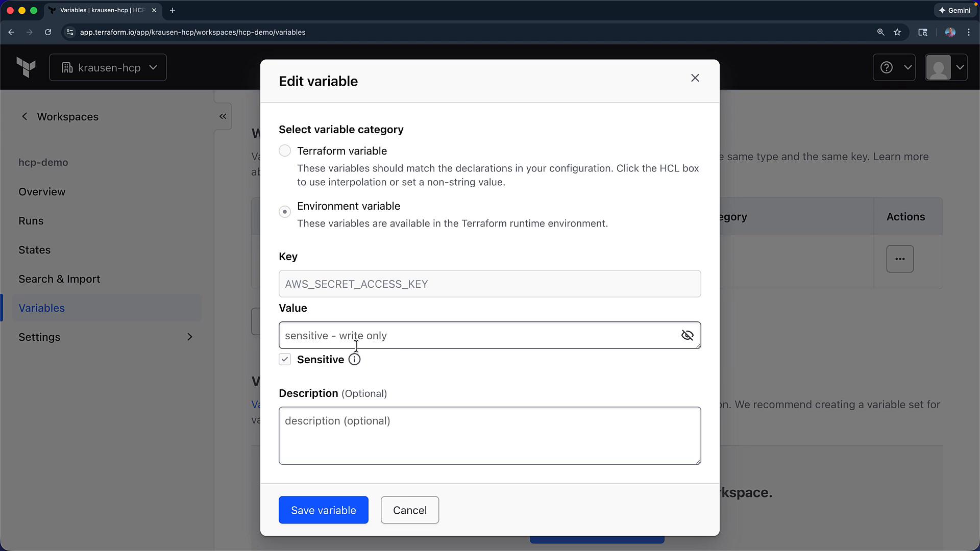Select the Variables | krausen-hcp browser tab
Viewport: 980px width, 551px height.
tap(102, 10)
